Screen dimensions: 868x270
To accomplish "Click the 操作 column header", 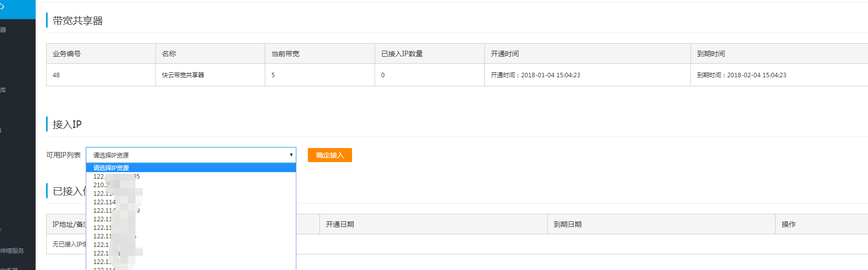I will [x=789, y=224].
